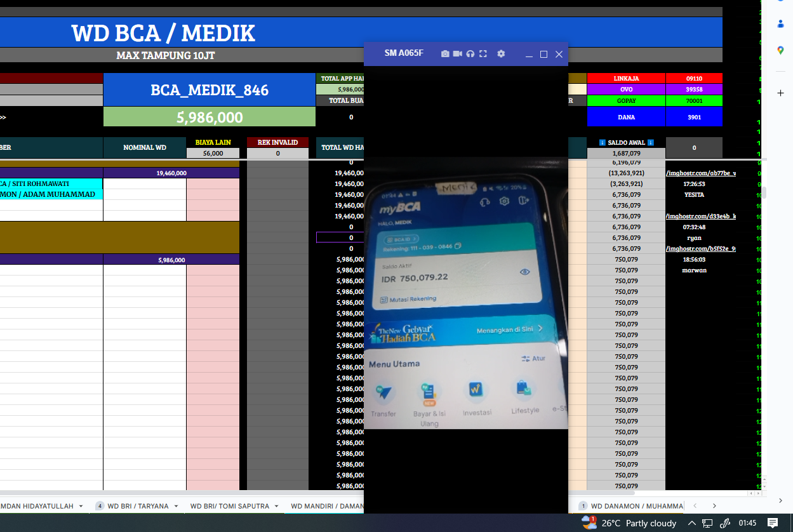Select GOPAY green cell

click(626, 100)
